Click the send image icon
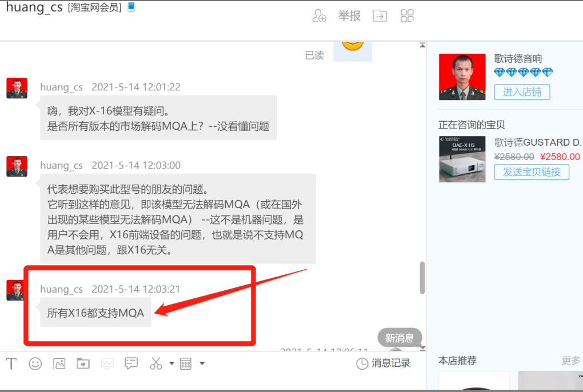Screen dimensions: 583x392 pos(59,364)
